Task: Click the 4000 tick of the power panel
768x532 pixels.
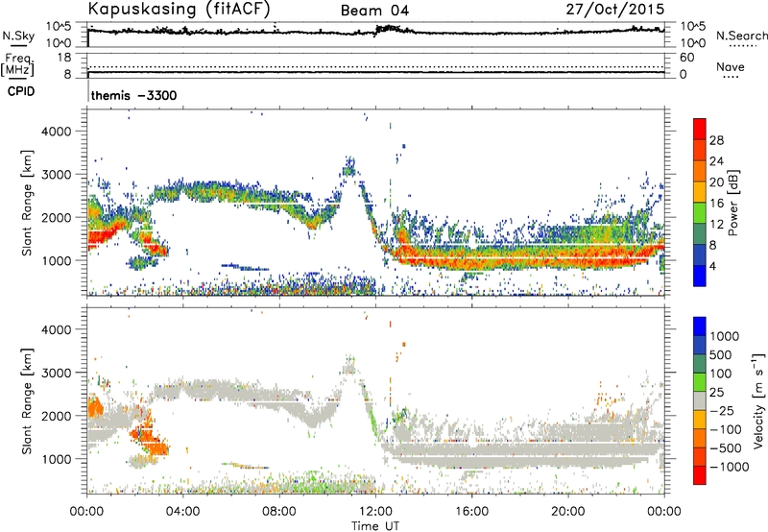Action: pos(56,132)
